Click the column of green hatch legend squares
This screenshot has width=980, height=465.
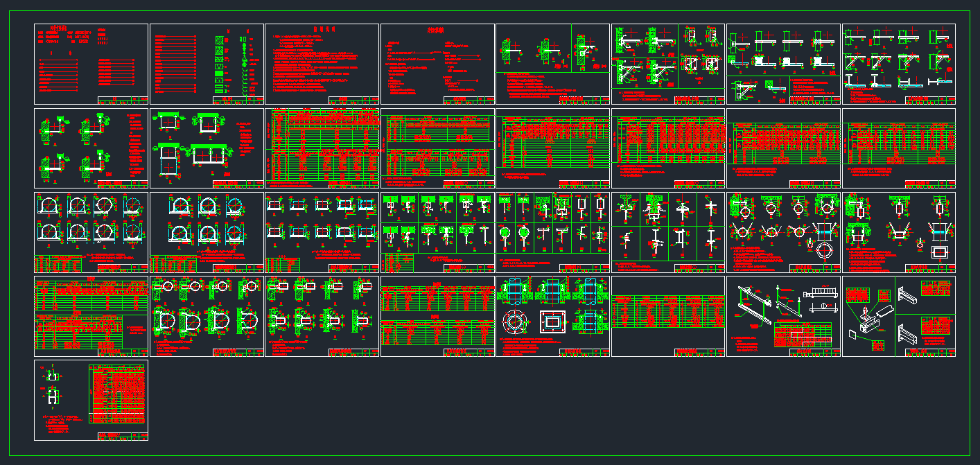[219, 65]
